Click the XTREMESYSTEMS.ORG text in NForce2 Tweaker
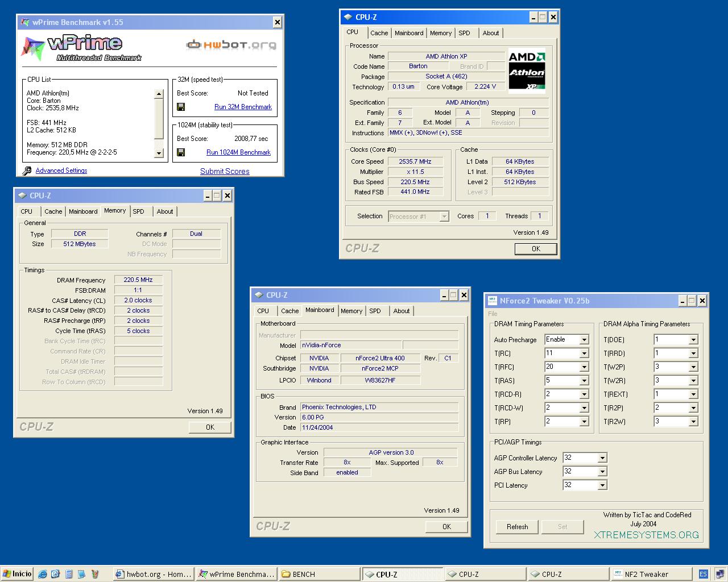This screenshot has width=728, height=582. 647,535
